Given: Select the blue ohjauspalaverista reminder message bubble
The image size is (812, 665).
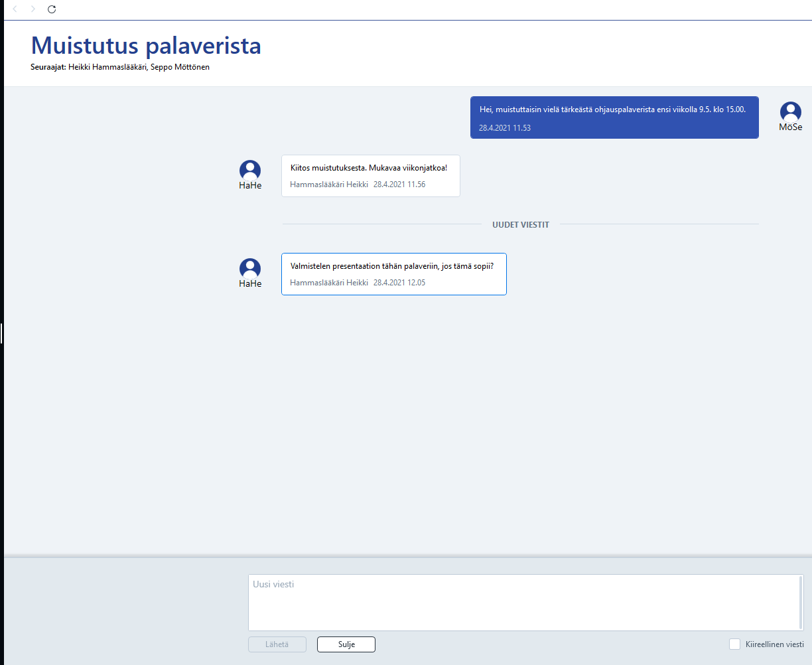Looking at the screenshot, I should pos(614,117).
